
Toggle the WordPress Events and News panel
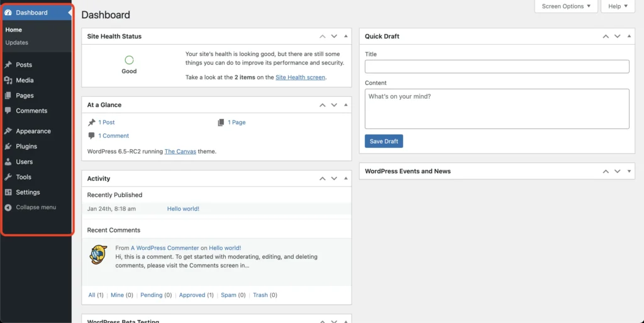(x=629, y=171)
